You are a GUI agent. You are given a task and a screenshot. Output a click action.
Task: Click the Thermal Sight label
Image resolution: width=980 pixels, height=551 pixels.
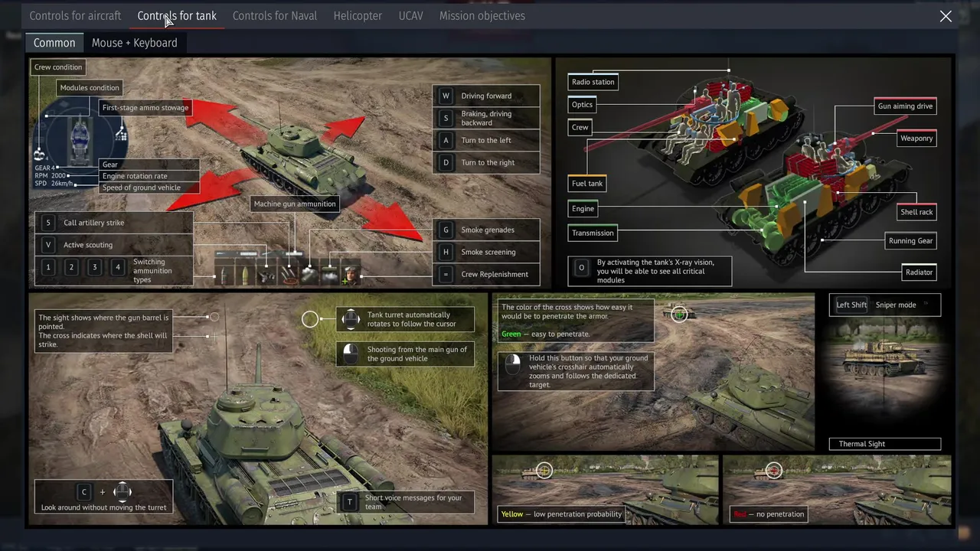coord(884,444)
